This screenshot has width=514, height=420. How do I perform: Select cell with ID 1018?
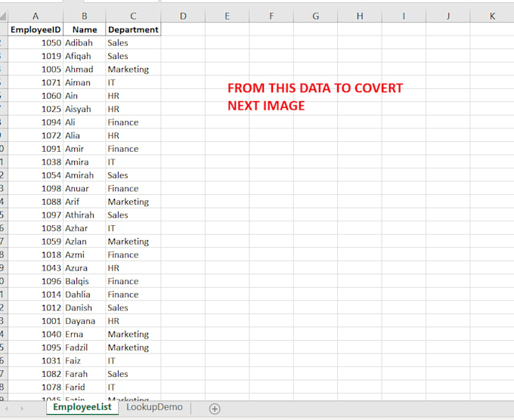pos(36,255)
